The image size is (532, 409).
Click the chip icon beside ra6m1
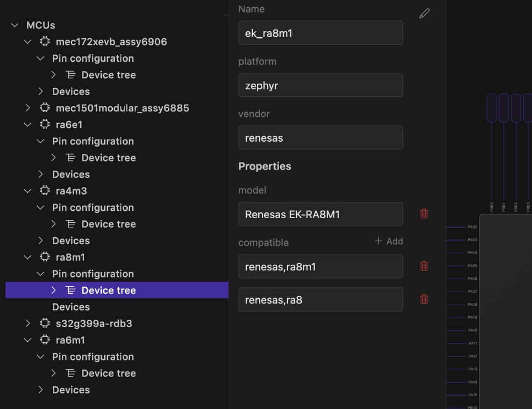(x=45, y=340)
